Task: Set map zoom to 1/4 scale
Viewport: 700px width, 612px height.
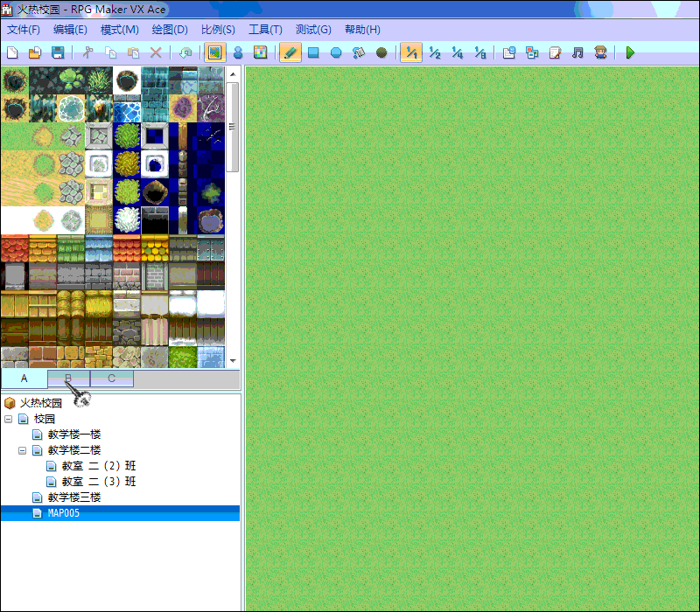Action: tap(457, 52)
